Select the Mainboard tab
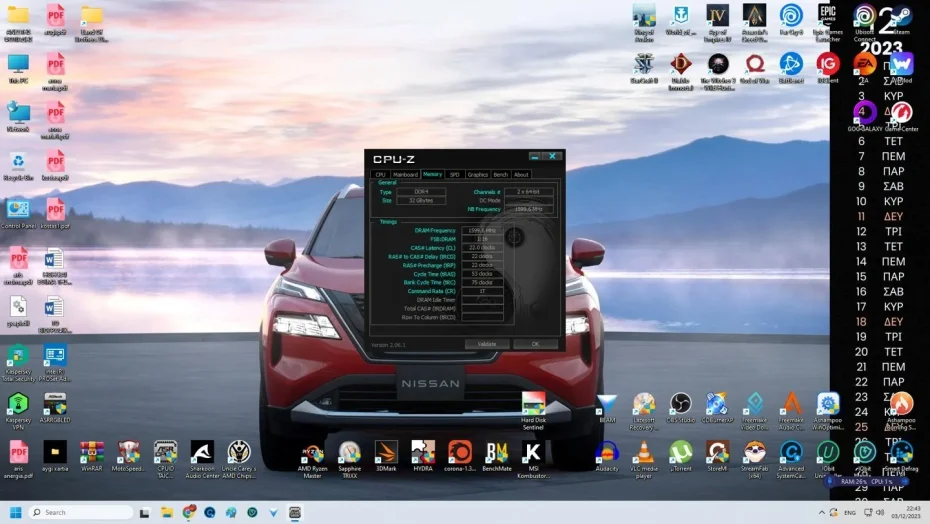 405,174
